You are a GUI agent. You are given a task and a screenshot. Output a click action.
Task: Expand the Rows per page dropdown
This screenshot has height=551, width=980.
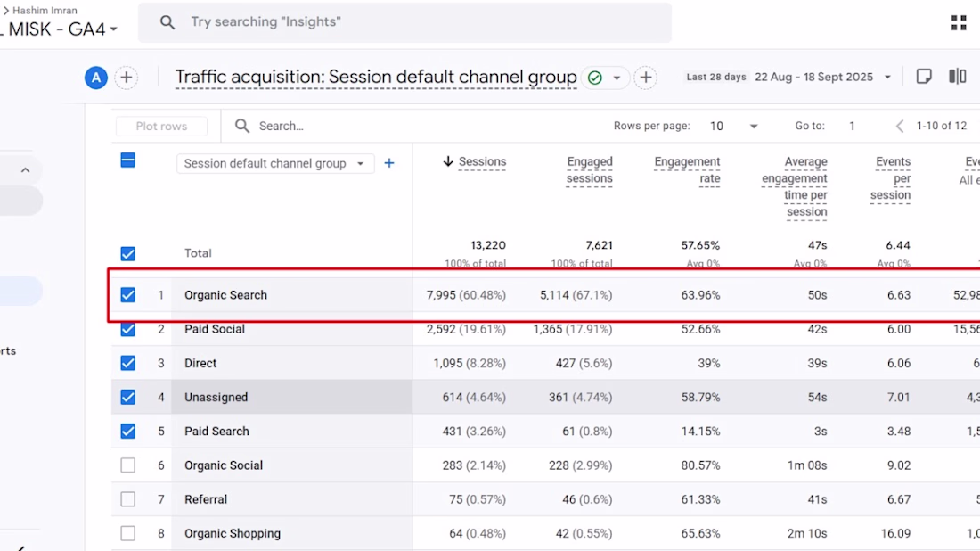point(734,127)
